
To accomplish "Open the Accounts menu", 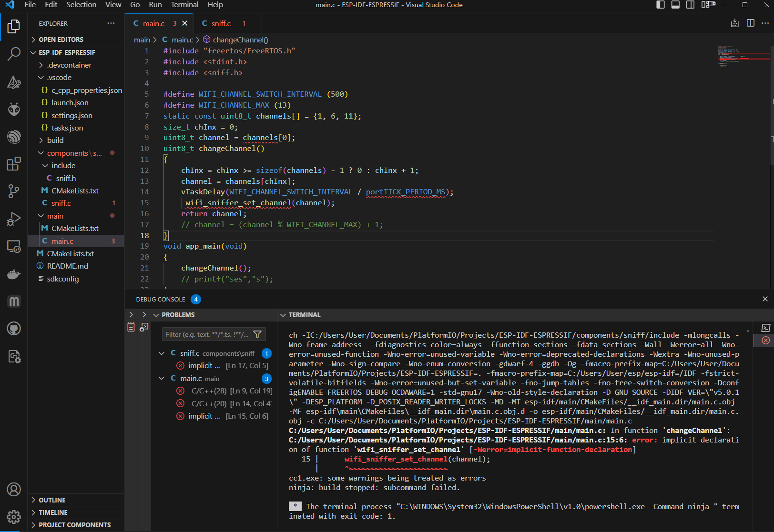I will 14,489.
